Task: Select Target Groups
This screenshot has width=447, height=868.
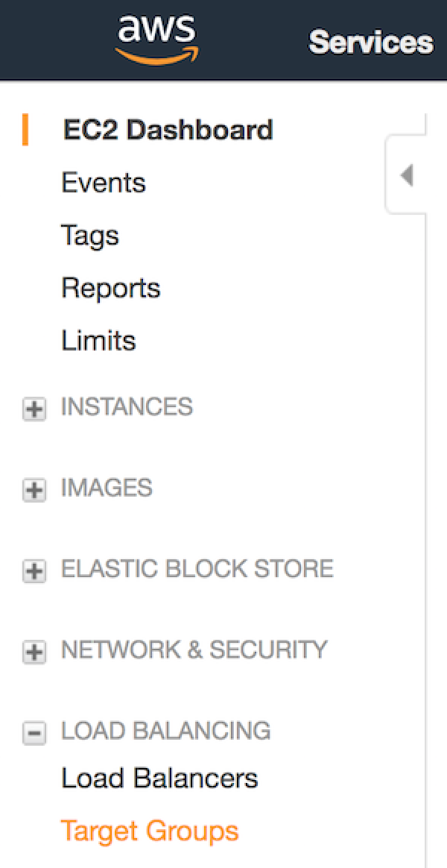Action: 150,830
